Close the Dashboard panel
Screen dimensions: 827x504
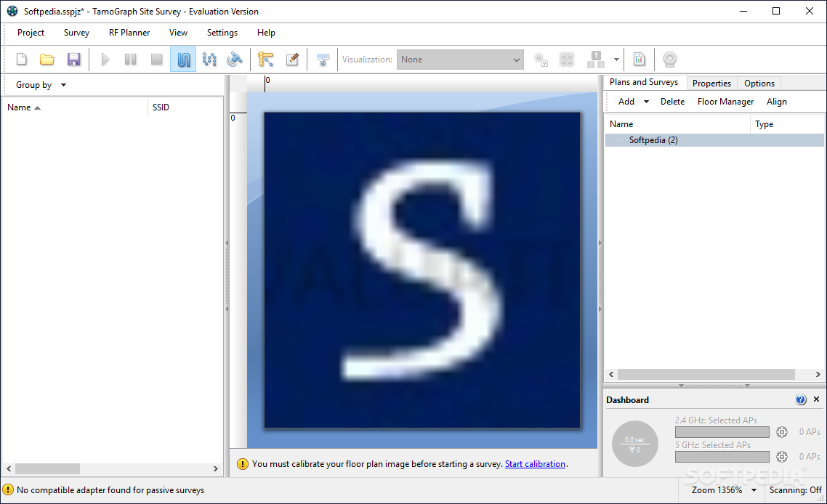click(x=816, y=399)
